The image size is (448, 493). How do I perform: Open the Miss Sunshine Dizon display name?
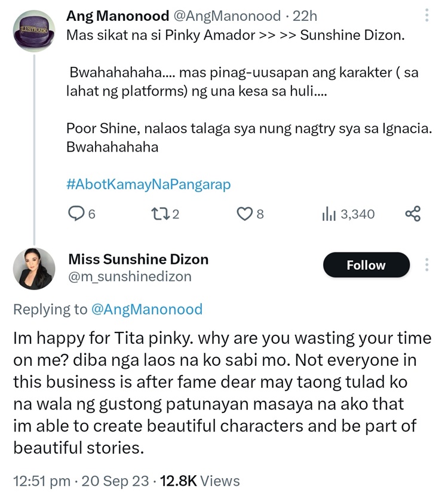[139, 259]
